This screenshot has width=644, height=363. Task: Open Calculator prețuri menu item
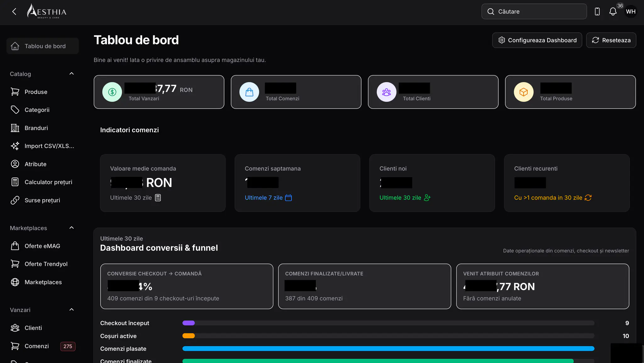(42, 182)
